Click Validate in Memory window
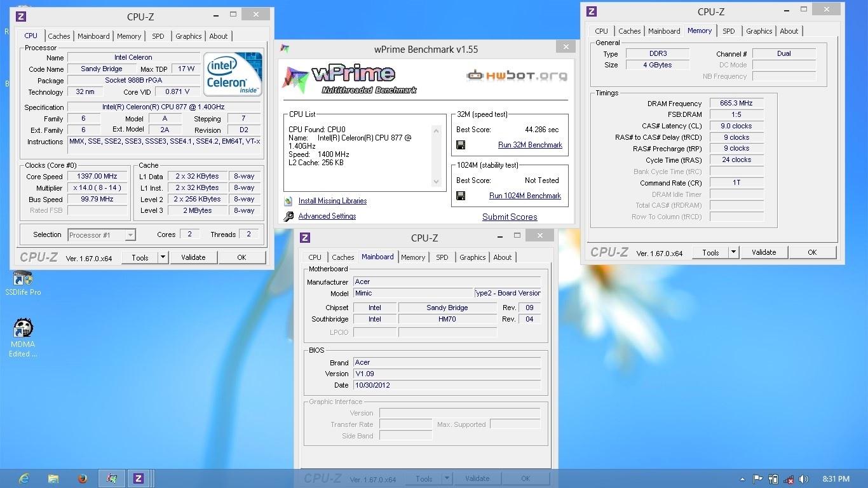 click(764, 252)
